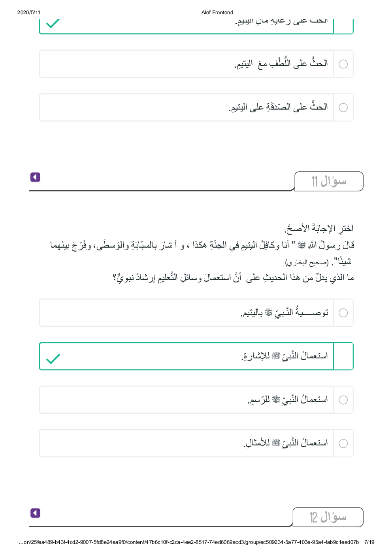
Task: Choose the 'توصية النبي باليتيم' radio option
Action: click(x=343, y=313)
